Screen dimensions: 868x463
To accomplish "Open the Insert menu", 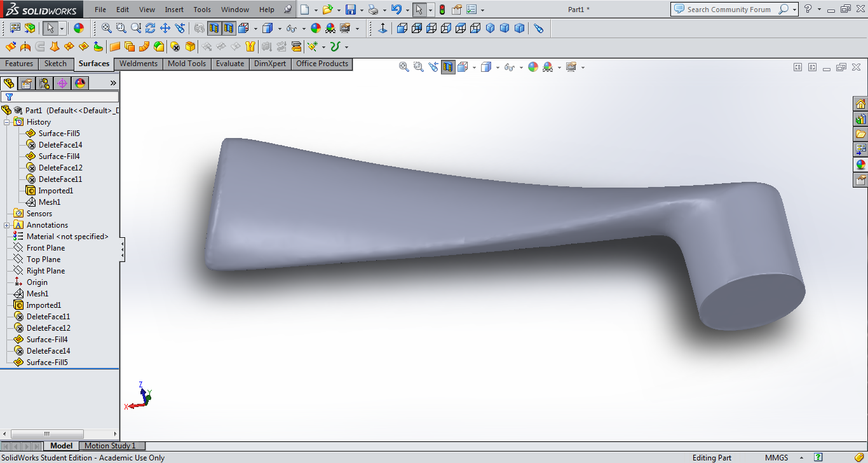I will tap(174, 10).
